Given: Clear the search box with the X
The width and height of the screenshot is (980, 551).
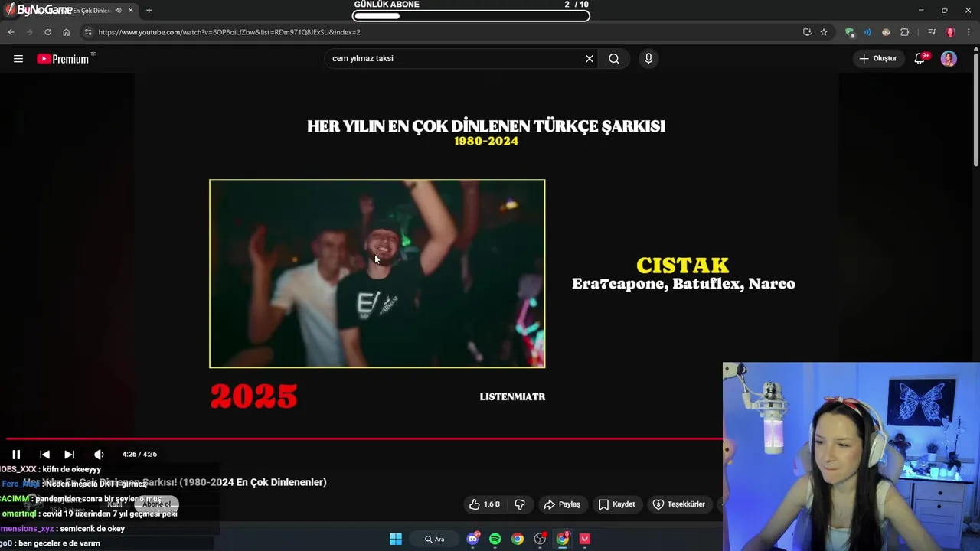Looking at the screenshot, I should point(590,59).
